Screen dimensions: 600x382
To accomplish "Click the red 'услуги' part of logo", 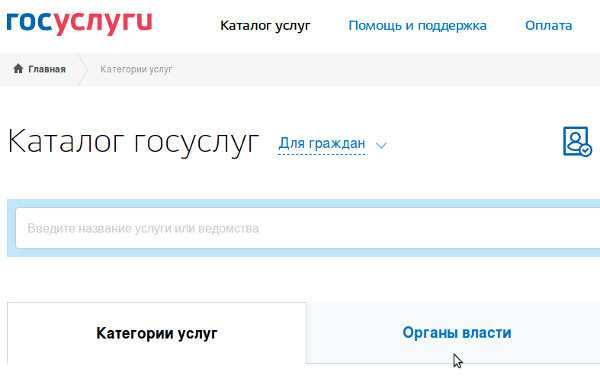I will tap(103, 23).
